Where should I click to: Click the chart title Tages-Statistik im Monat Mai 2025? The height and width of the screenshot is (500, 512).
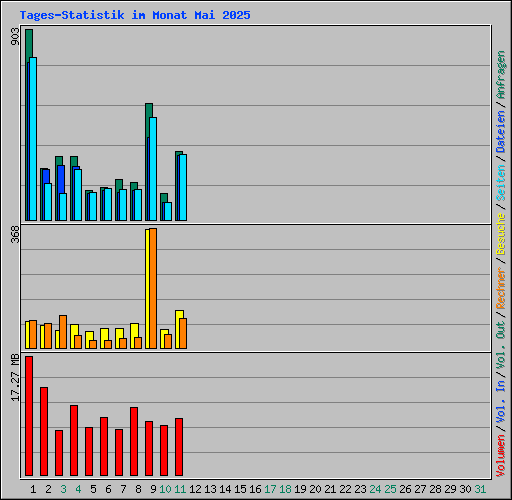click(135, 15)
